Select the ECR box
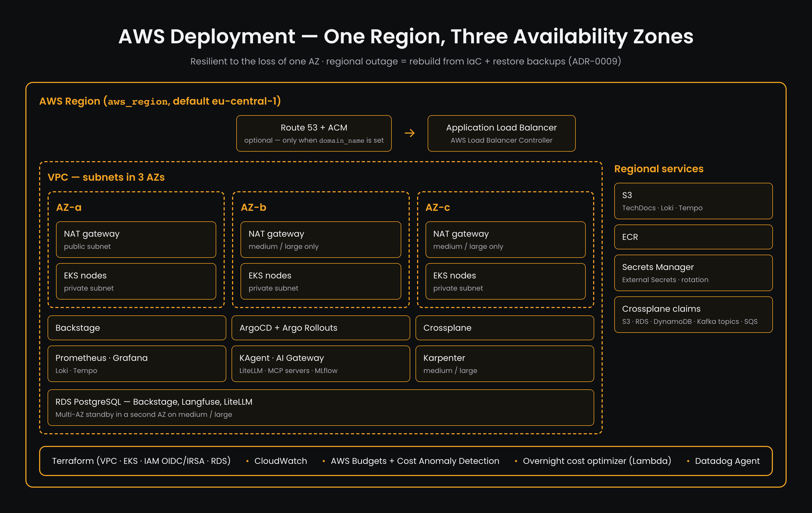This screenshot has width=812, height=513. 693,237
